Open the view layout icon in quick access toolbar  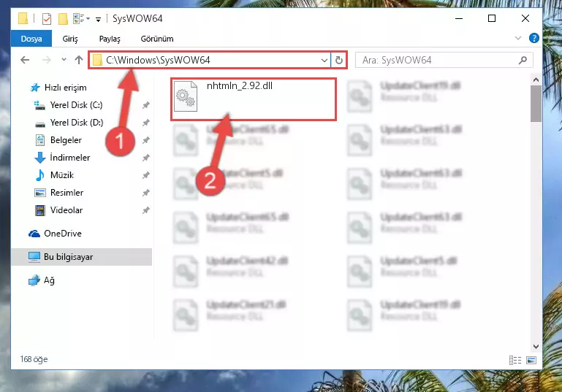coord(78,18)
